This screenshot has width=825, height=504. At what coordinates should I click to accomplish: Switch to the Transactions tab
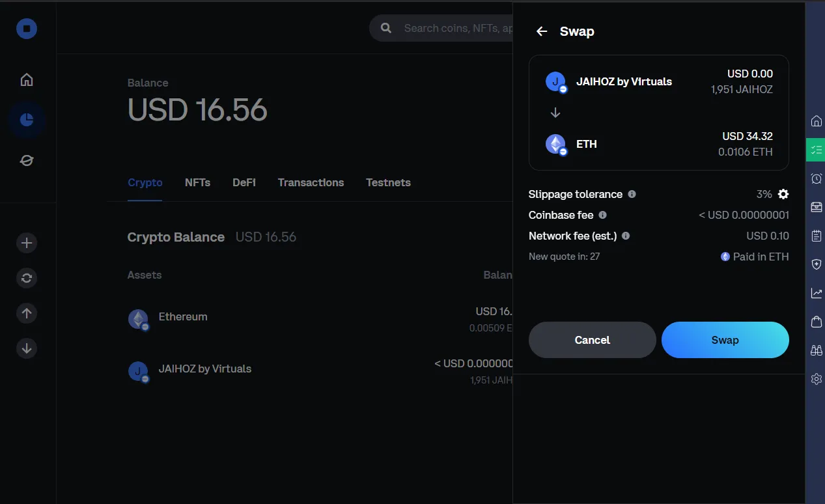point(311,182)
